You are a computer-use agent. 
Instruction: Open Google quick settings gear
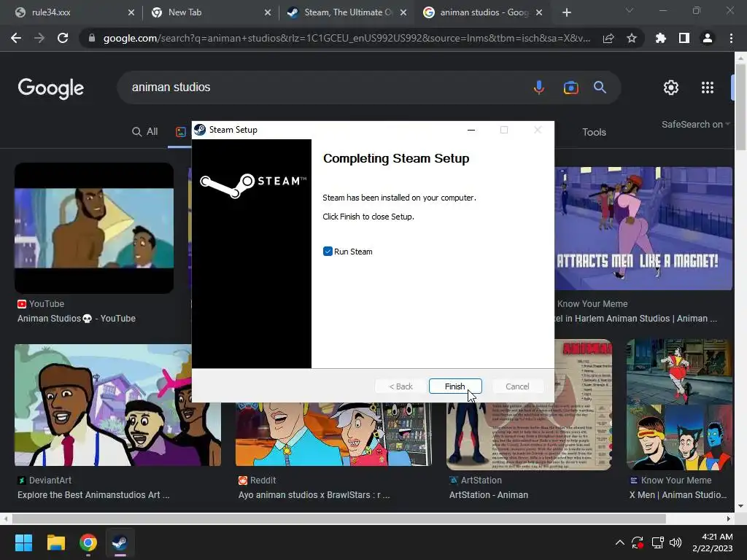pos(671,87)
